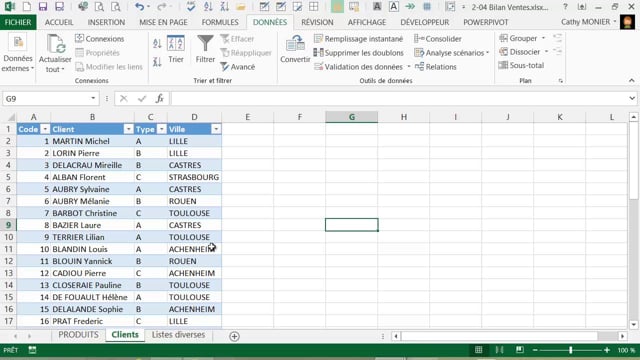Switch to the RÉVISION ribbon tab
This screenshot has height=360, width=640.
point(317,22)
